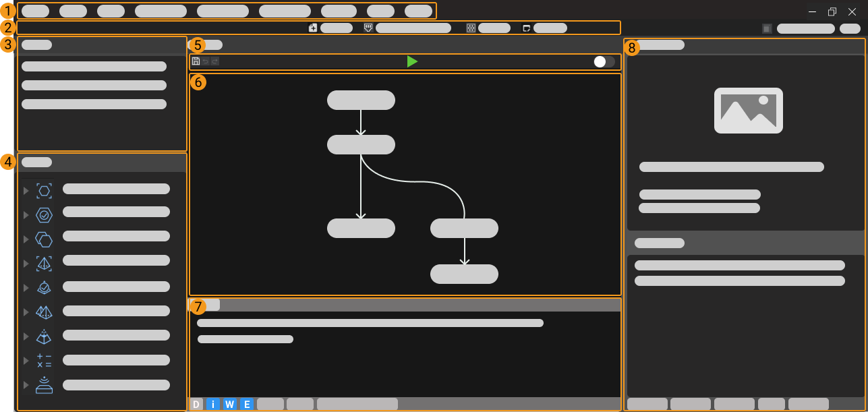Image resolution: width=868 pixels, height=412 pixels.
Task: Enable the Error log filter marked E
Action: click(246, 403)
